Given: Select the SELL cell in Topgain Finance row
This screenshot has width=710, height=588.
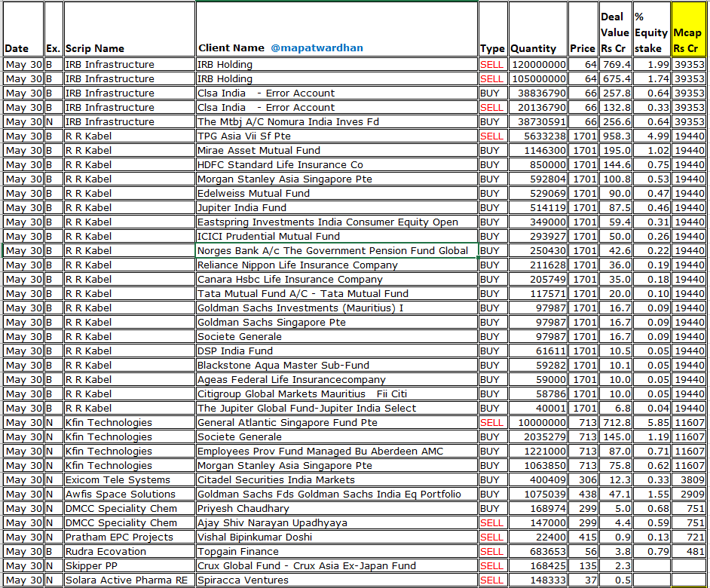Looking at the screenshot, I should click(493, 552).
